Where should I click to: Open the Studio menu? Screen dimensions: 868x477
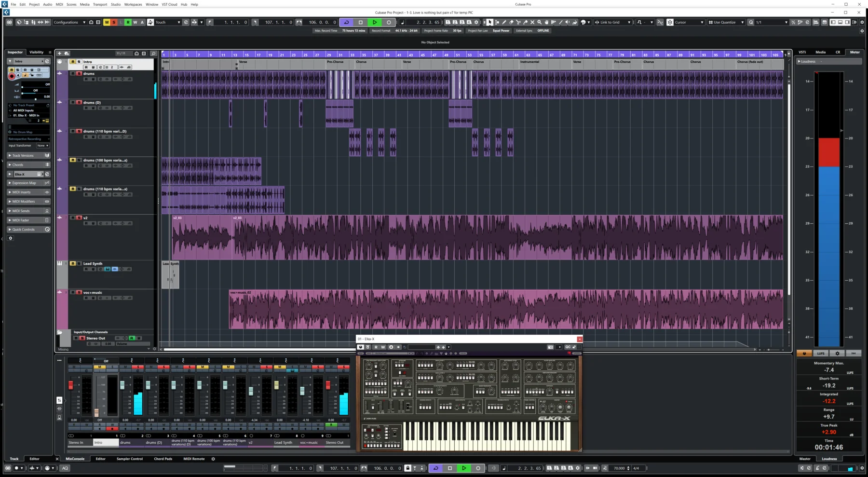116,4
